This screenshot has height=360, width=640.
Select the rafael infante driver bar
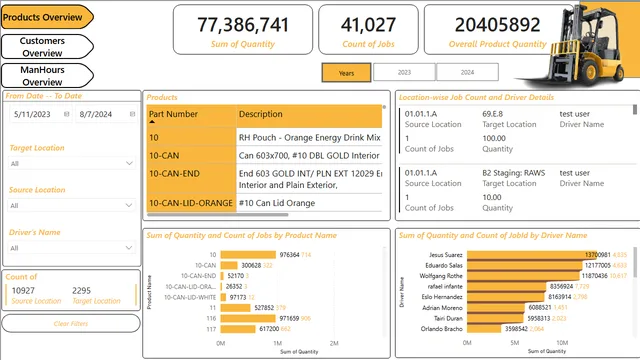[507, 287]
